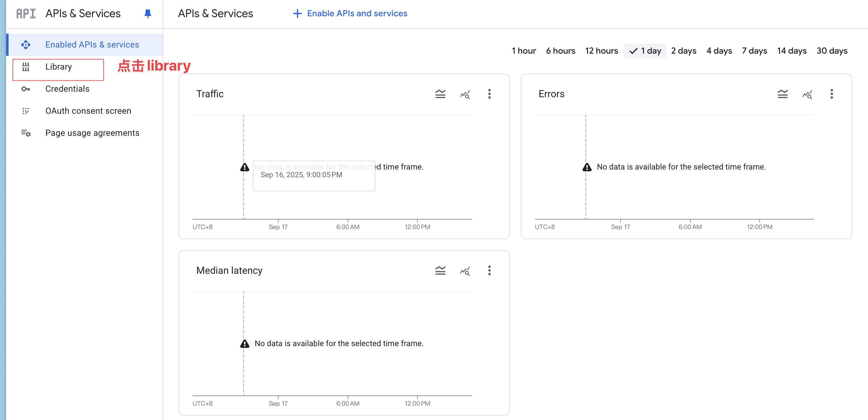Explore data icon on Median latency chart
Viewport: 868px width, 420px height.
[x=465, y=271]
